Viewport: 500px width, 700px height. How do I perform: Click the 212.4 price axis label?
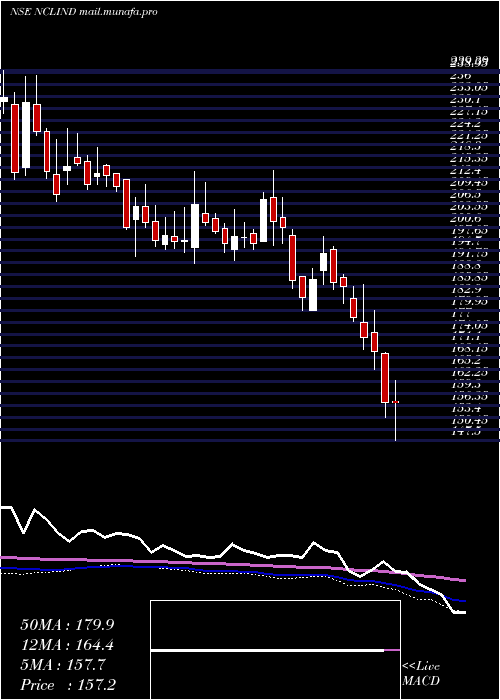(464, 171)
